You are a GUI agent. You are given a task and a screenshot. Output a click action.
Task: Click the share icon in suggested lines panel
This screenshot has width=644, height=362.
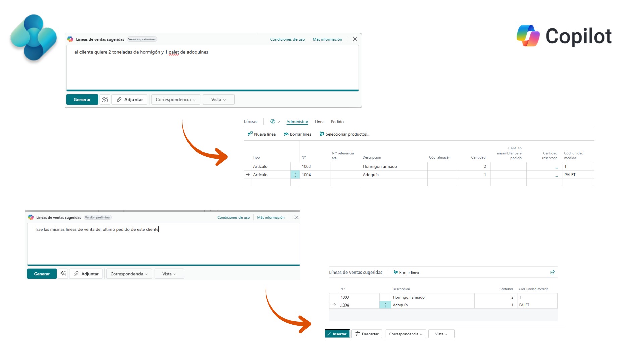click(552, 272)
